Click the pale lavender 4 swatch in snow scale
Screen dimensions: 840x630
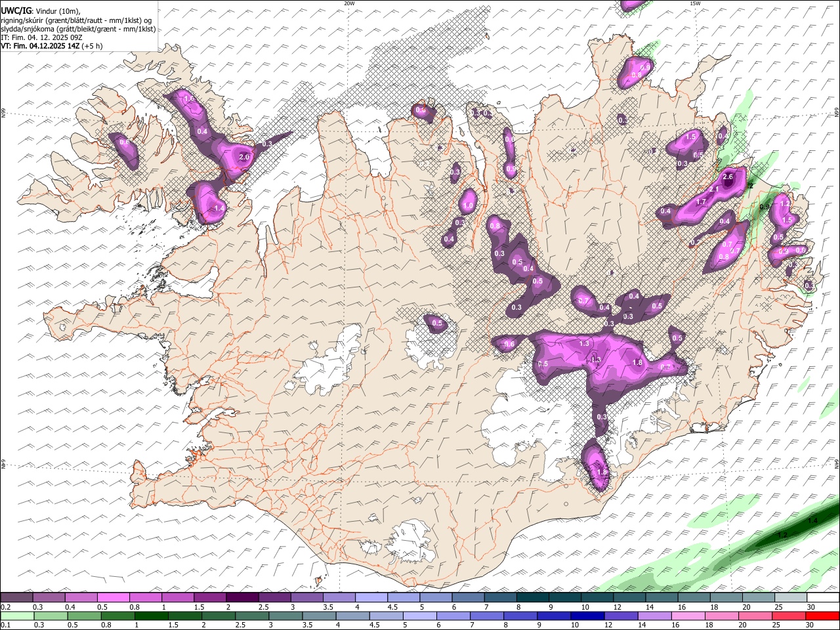coord(371,598)
